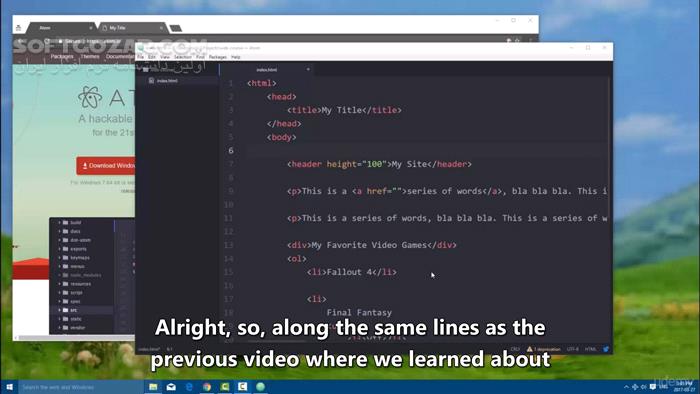Open the Windows Start menu

tap(9, 387)
